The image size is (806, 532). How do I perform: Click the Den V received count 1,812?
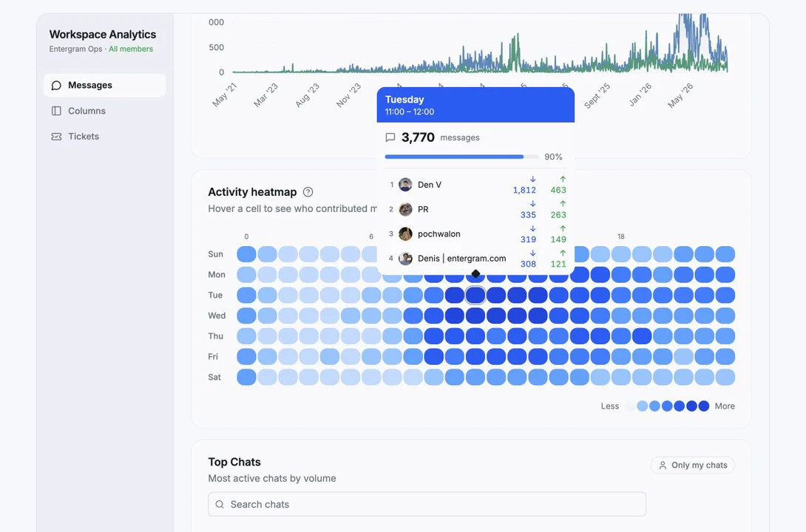[x=524, y=190]
